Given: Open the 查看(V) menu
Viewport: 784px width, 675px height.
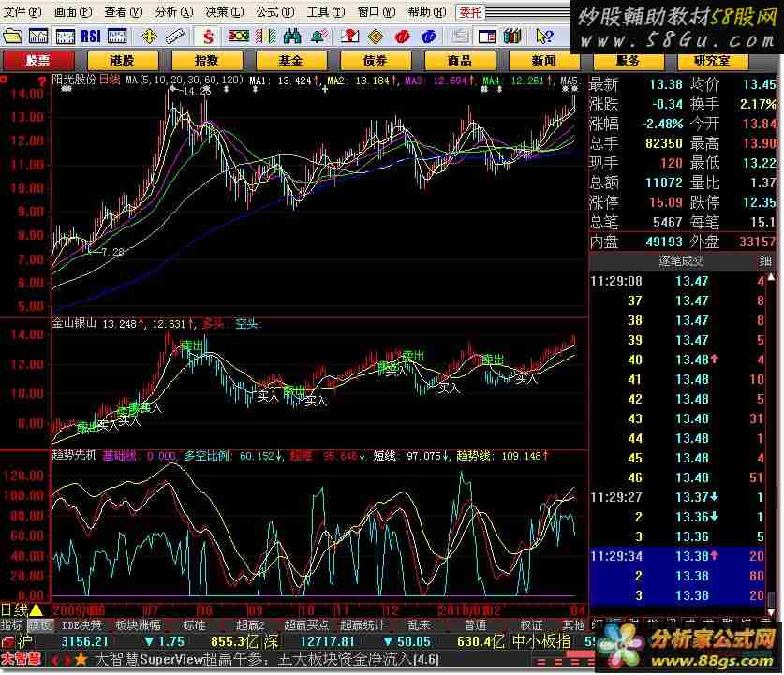Looking at the screenshot, I should click(x=124, y=11).
